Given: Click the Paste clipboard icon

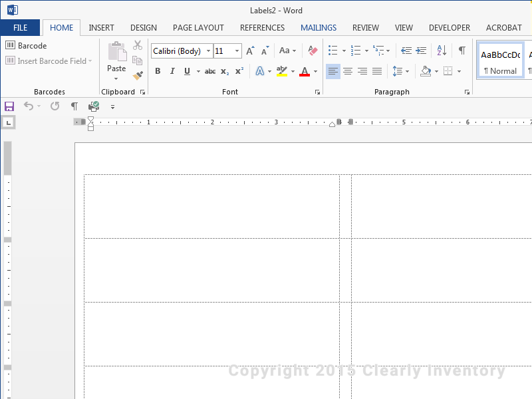Looking at the screenshot, I should coord(117,52).
